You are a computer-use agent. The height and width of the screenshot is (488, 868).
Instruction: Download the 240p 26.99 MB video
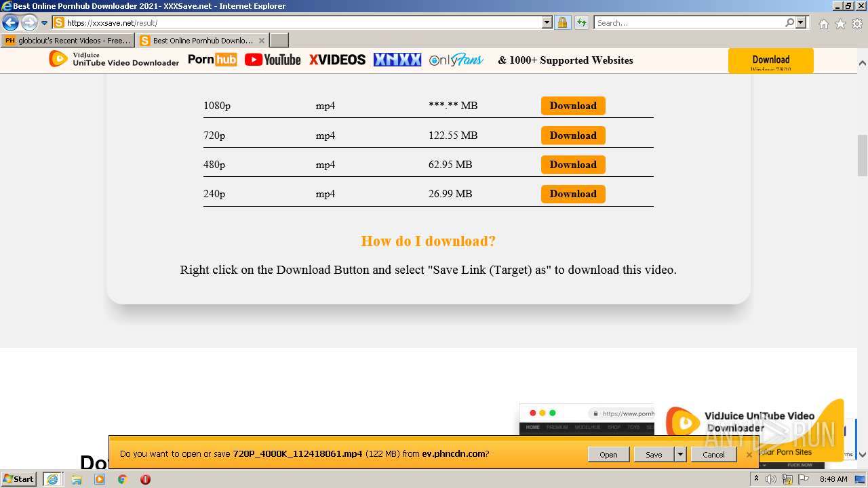[573, 194]
